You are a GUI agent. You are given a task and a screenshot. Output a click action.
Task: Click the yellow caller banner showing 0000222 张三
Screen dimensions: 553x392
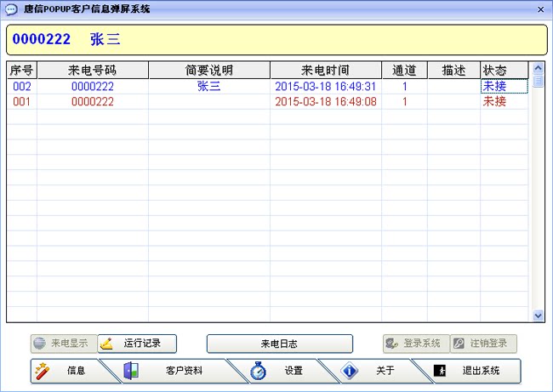[x=276, y=40]
